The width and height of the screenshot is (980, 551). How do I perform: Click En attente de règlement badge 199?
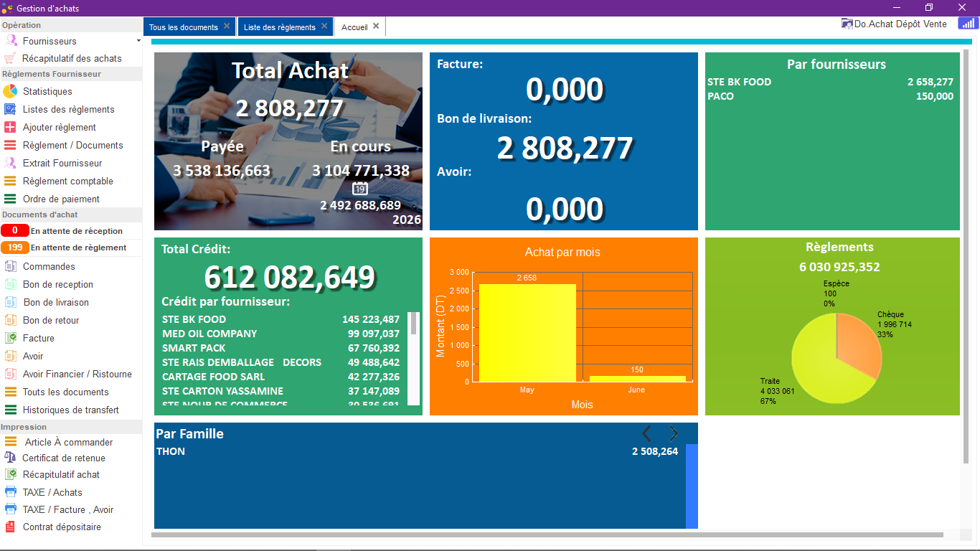coord(14,248)
